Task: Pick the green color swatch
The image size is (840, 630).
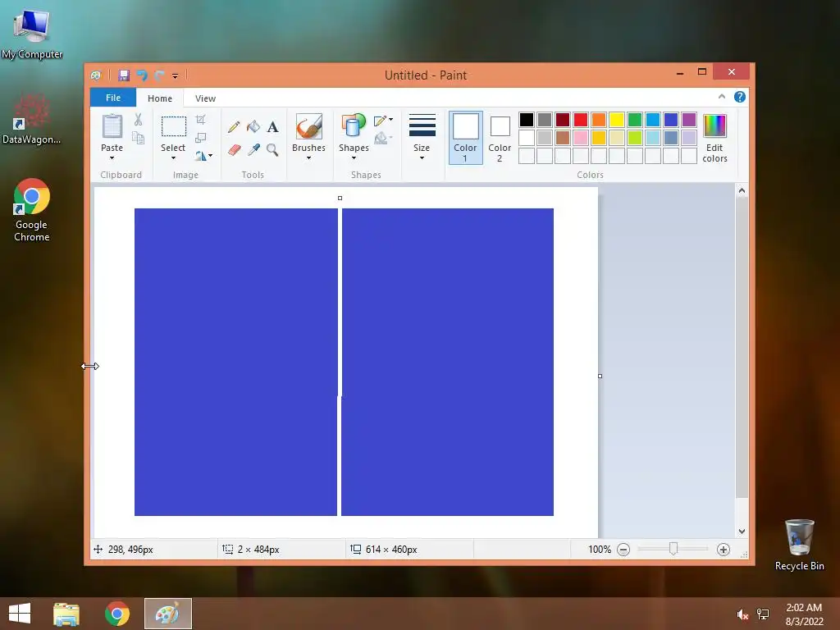Action: 635,120
